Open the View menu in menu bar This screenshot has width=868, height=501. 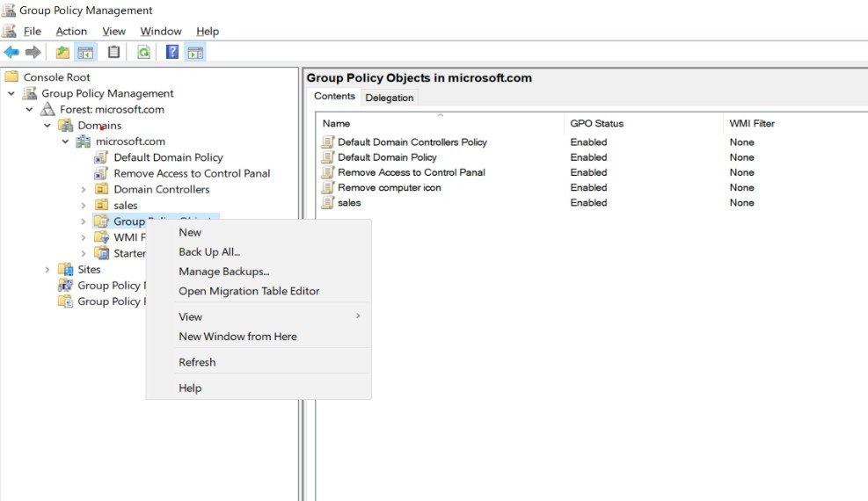(x=113, y=32)
